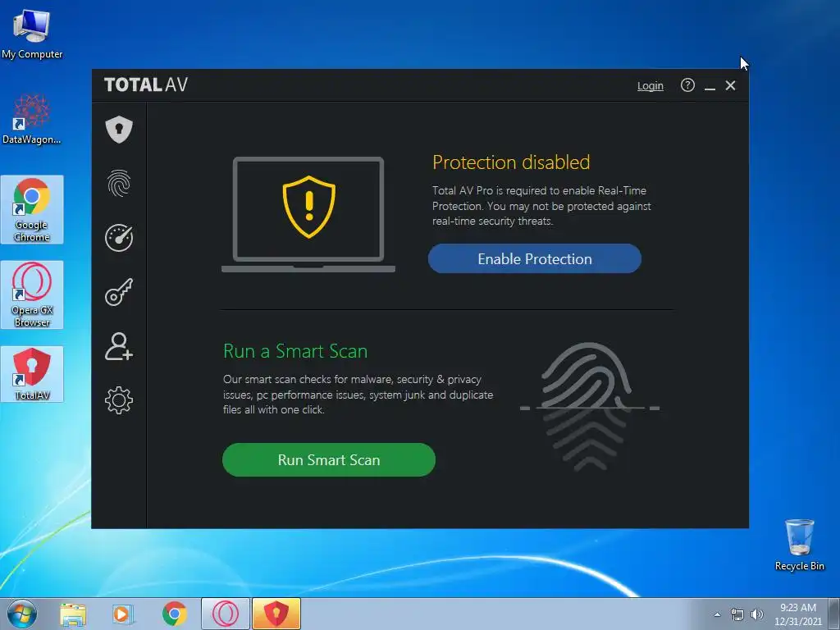Start the Run Smart Scan button
840x630 pixels.
click(329, 459)
